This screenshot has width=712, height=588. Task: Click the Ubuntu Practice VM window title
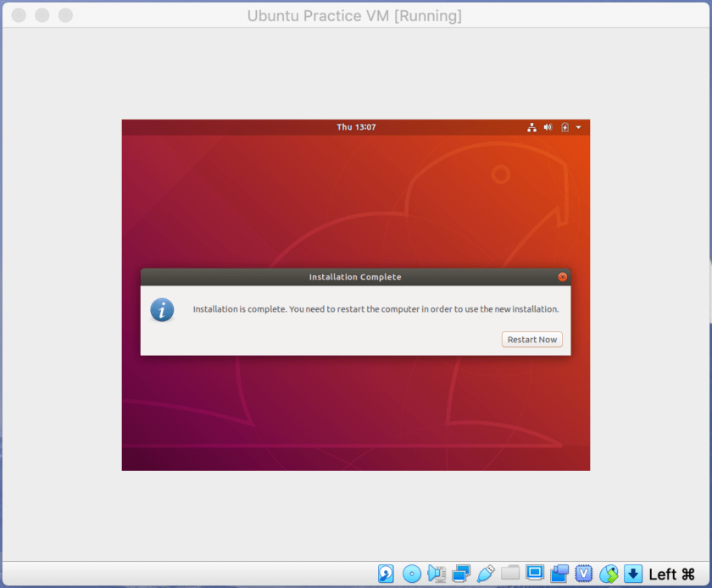click(x=354, y=16)
